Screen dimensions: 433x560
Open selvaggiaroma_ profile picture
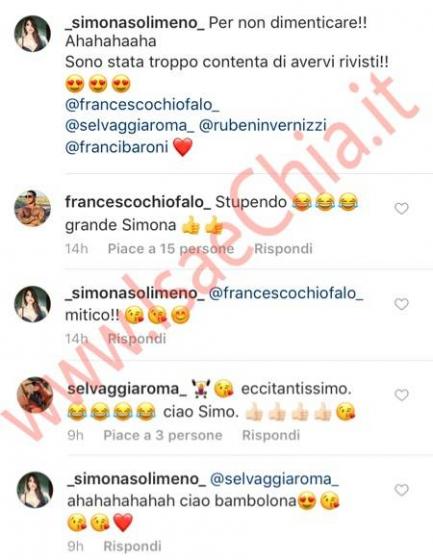click(35, 395)
